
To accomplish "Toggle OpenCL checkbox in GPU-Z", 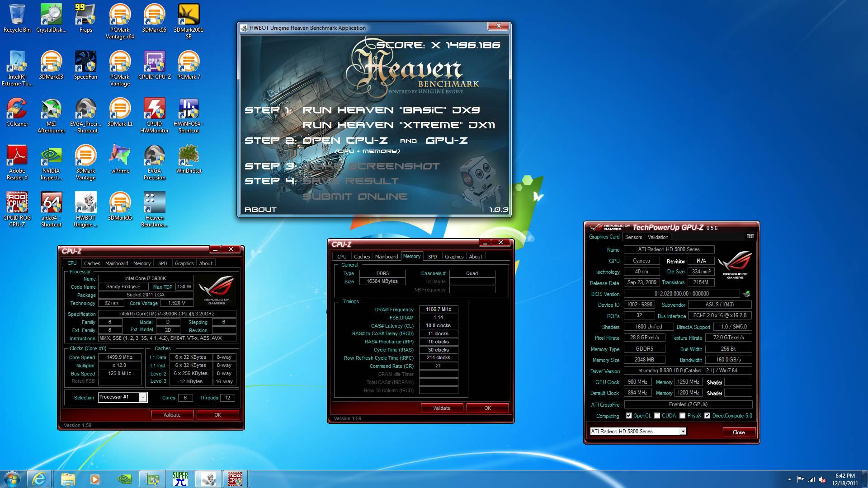I will (628, 416).
